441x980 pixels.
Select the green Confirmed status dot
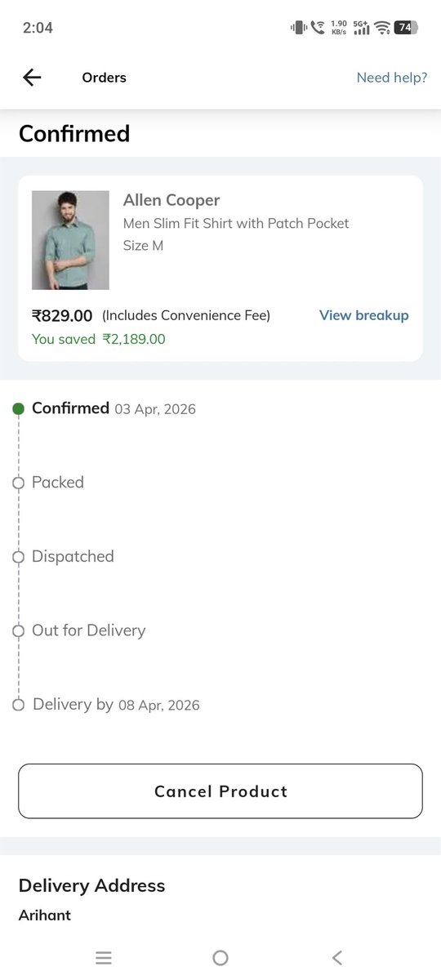[x=19, y=409]
